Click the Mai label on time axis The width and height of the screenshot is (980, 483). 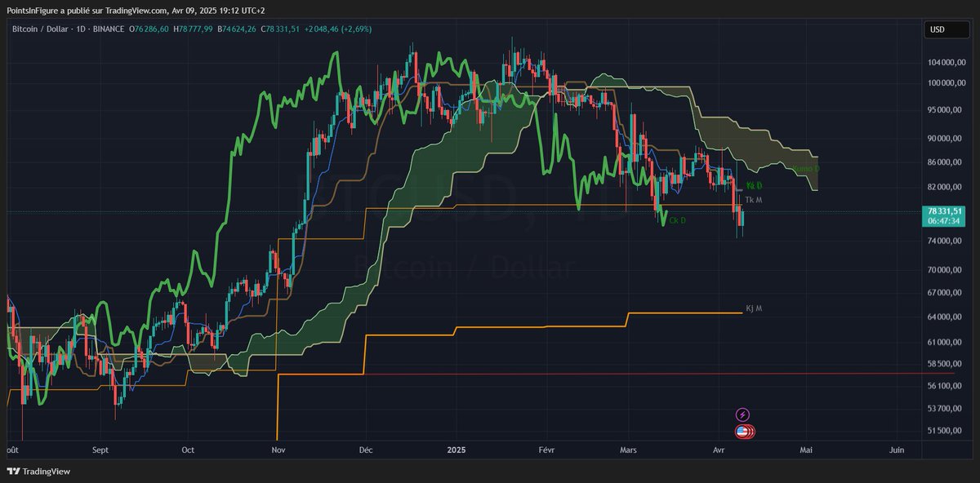click(807, 450)
